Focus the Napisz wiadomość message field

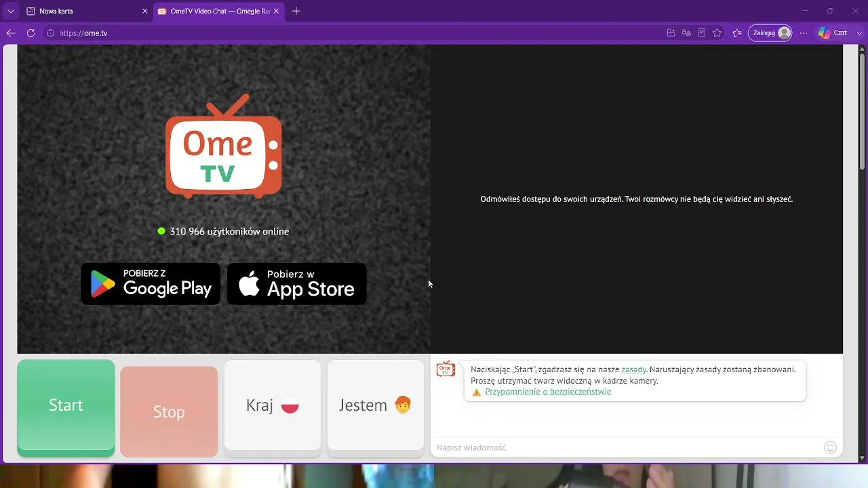tap(627, 447)
